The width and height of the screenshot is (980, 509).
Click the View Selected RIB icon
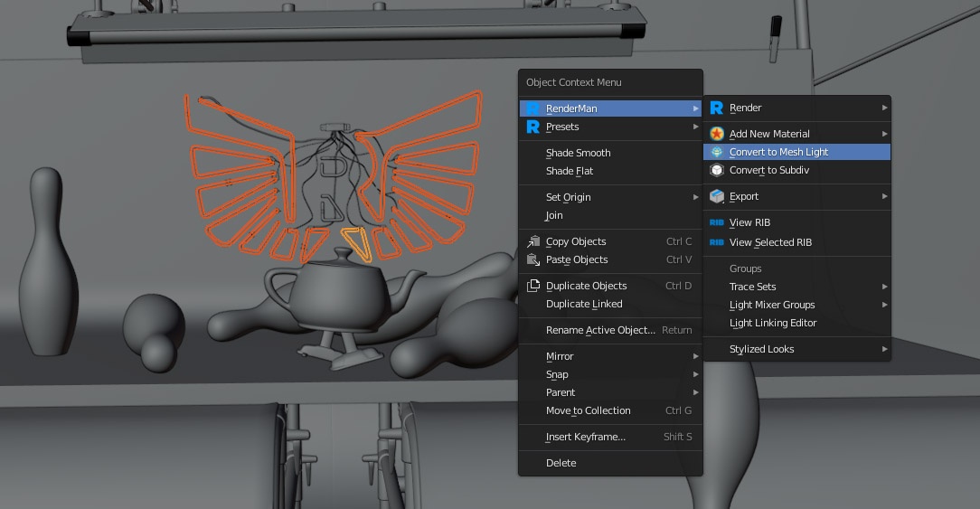coord(717,242)
